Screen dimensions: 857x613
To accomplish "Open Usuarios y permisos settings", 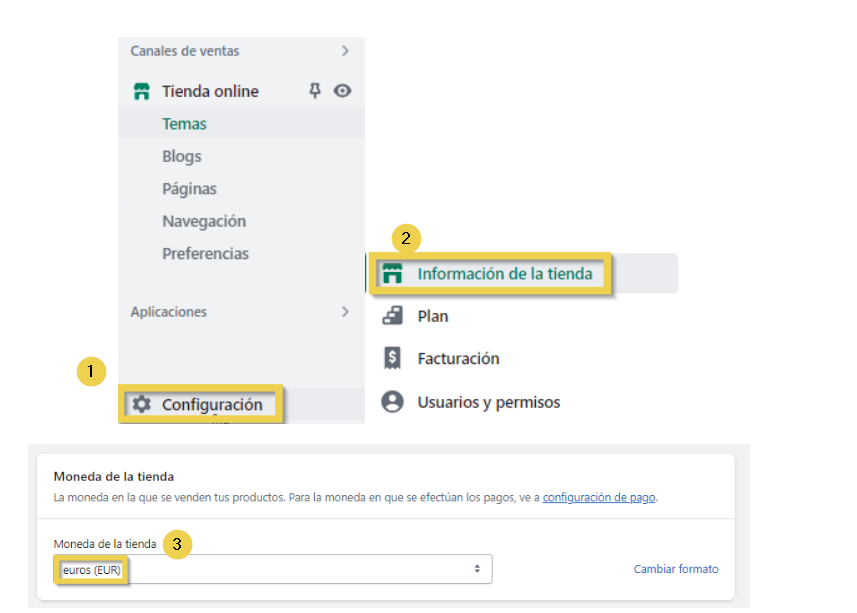I will pyautogui.click(x=488, y=402).
